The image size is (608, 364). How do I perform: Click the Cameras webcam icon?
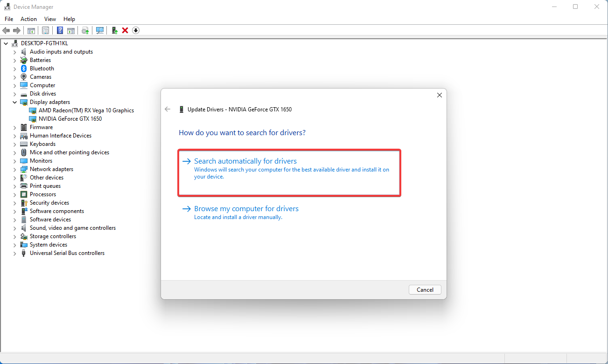24,77
